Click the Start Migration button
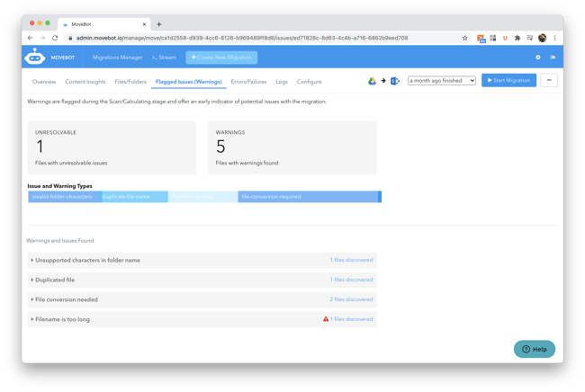 point(508,81)
